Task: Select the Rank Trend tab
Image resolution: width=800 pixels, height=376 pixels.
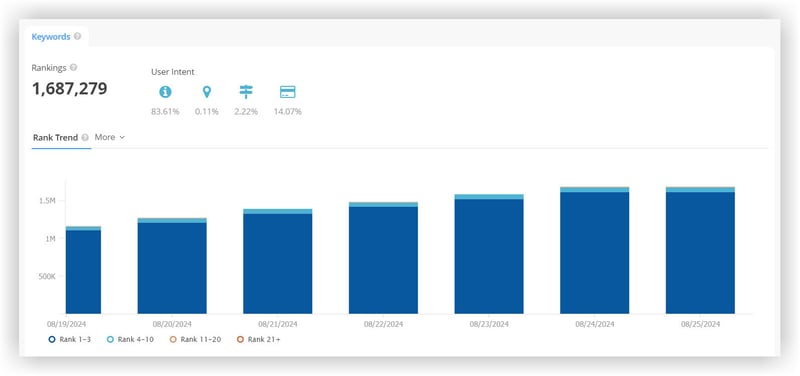Action: (55, 137)
